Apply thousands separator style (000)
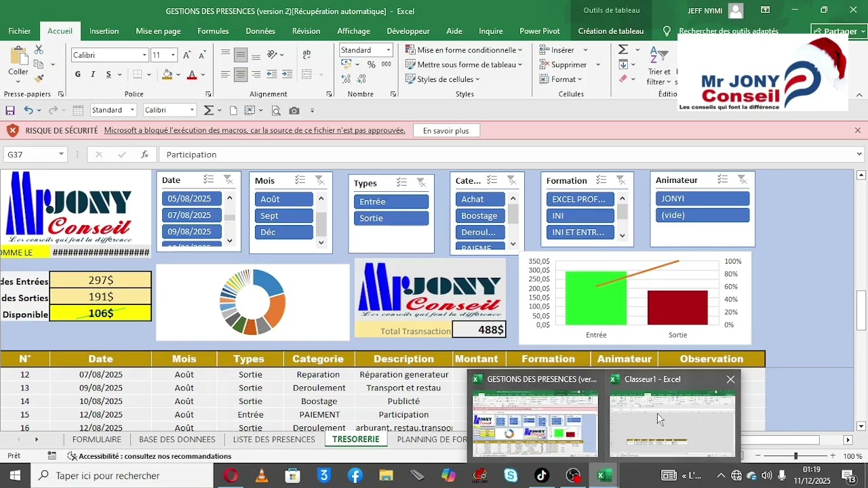868x488 pixels. click(x=387, y=64)
